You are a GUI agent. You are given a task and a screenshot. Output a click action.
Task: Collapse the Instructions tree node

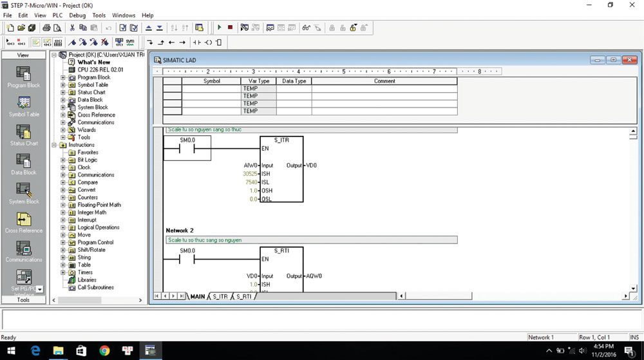(x=54, y=145)
